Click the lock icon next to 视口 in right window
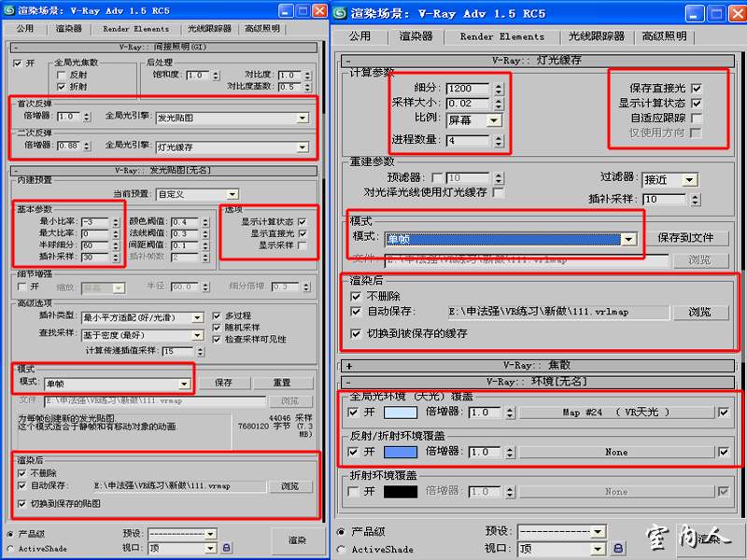 [618, 549]
